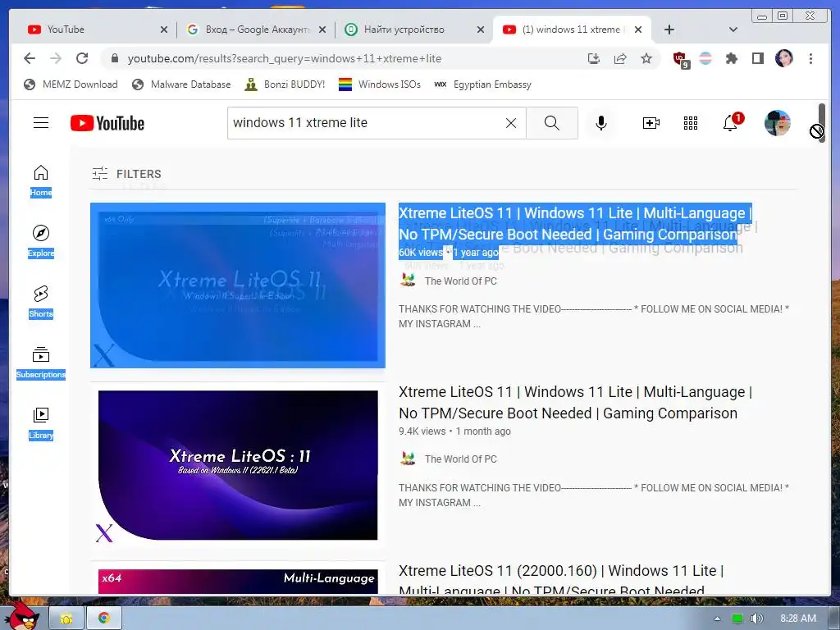This screenshot has width=840, height=630.
Task: Expand the FILTERS options
Action: [x=126, y=174]
